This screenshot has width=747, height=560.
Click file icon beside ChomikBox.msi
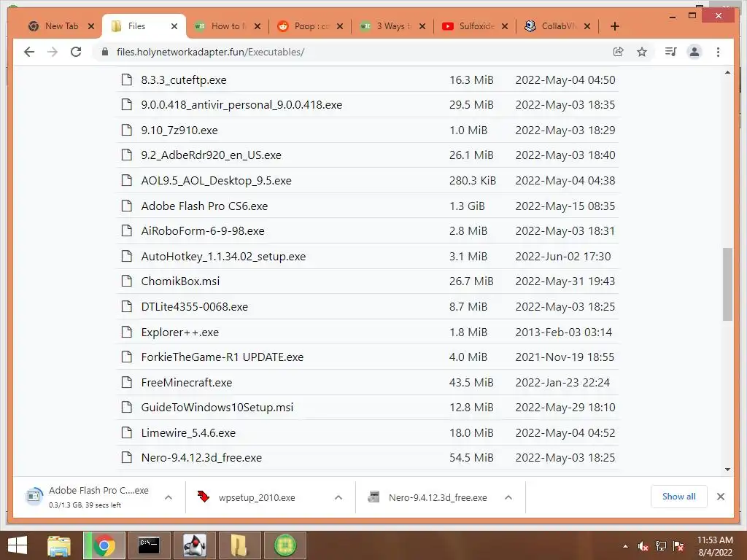coord(127,281)
